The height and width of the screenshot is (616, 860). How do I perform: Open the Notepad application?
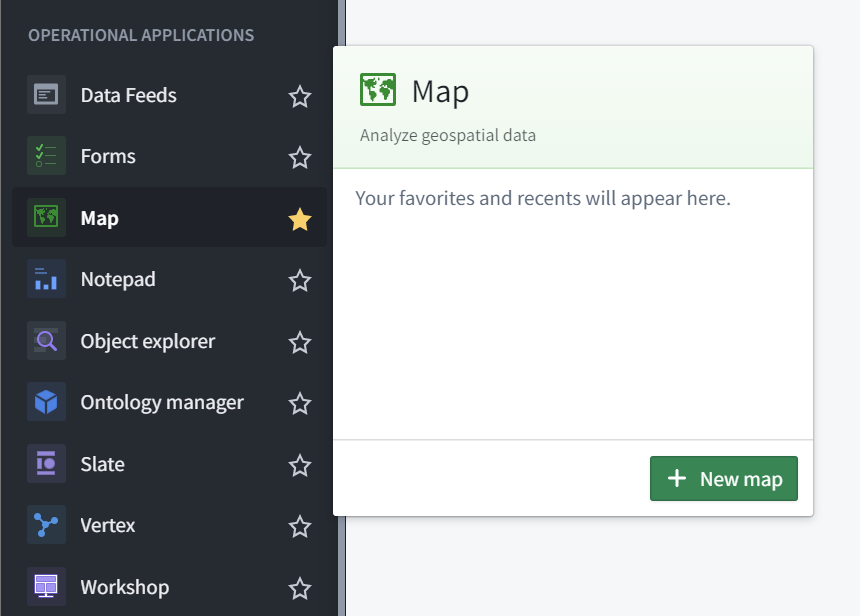coord(169,279)
